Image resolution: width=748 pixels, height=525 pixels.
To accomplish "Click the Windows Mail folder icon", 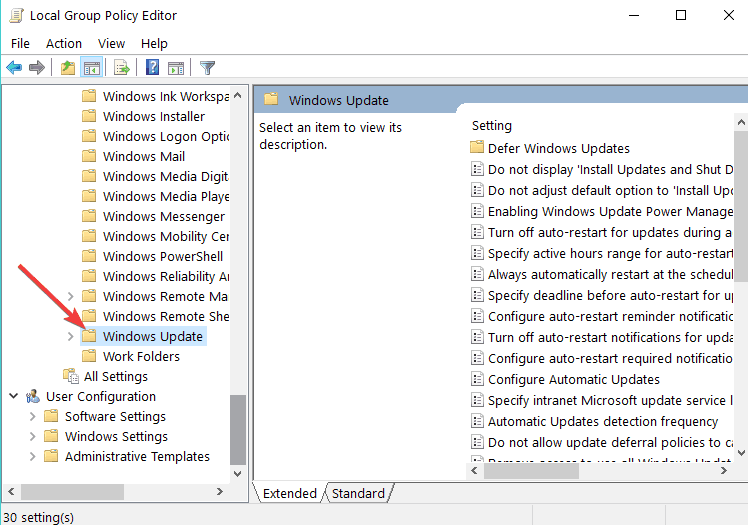I will pyautogui.click(x=89, y=156).
